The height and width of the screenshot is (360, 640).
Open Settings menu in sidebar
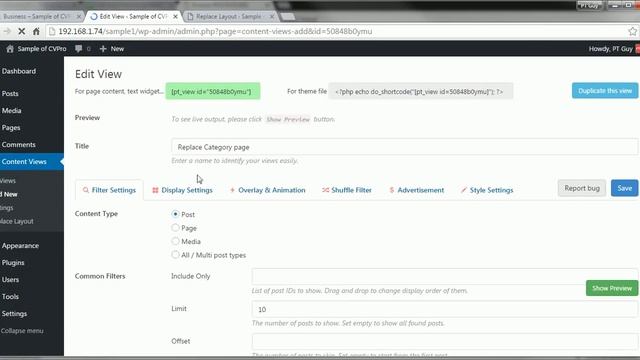(x=14, y=313)
